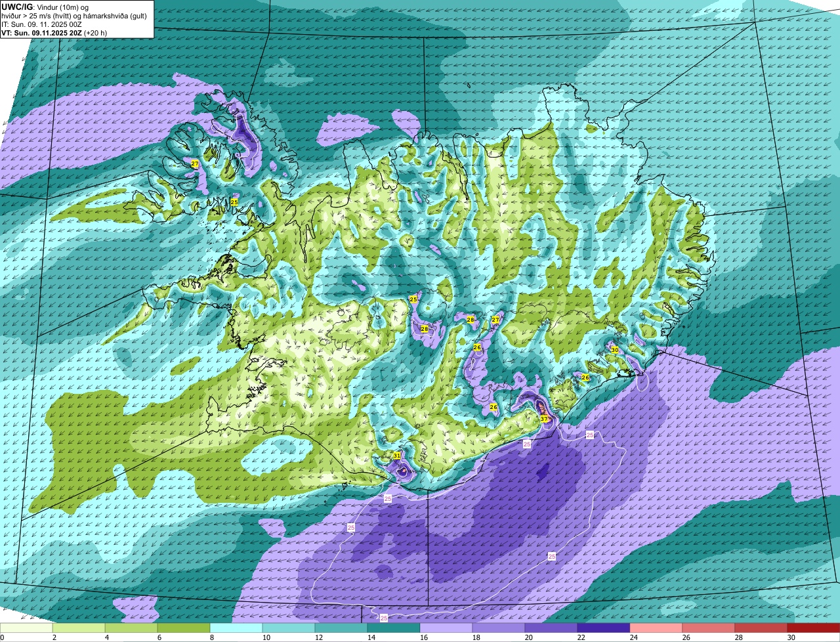Screen dimensions: 840x642
Task: Click the 0–2 m/s pale cream legend swatch
Action: pos(26,628)
